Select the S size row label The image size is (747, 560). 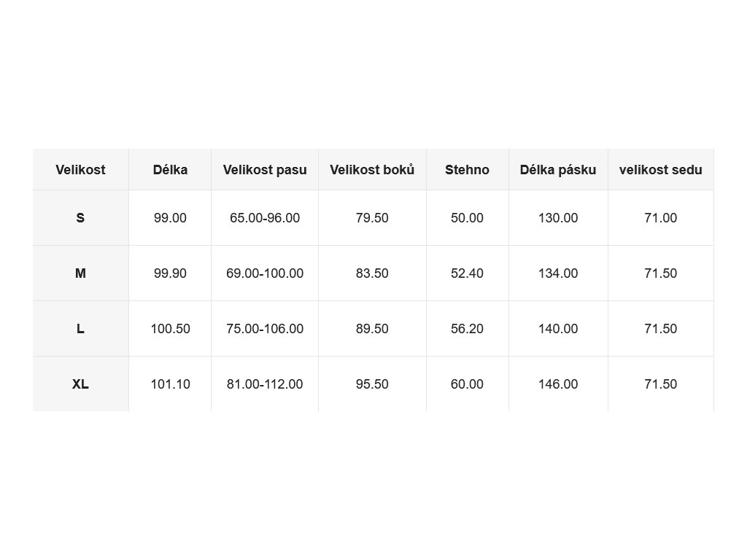pyautogui.click(x=80, y=217)
